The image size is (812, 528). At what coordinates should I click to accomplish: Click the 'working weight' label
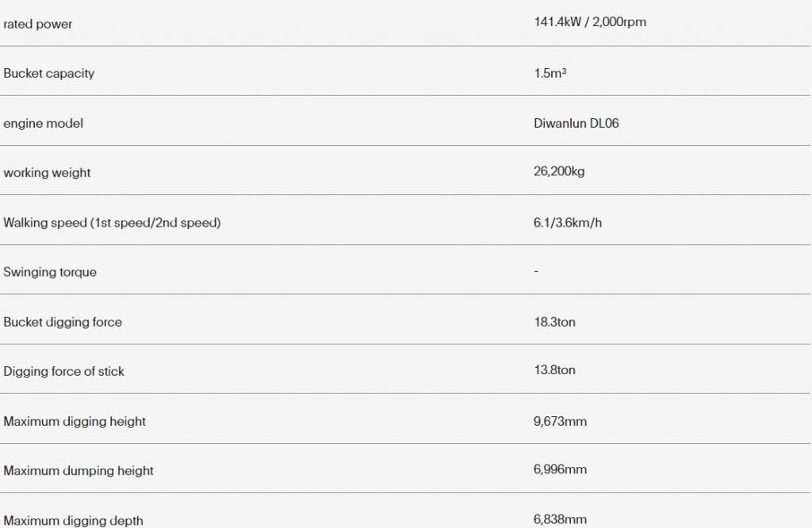click(47, 173)
